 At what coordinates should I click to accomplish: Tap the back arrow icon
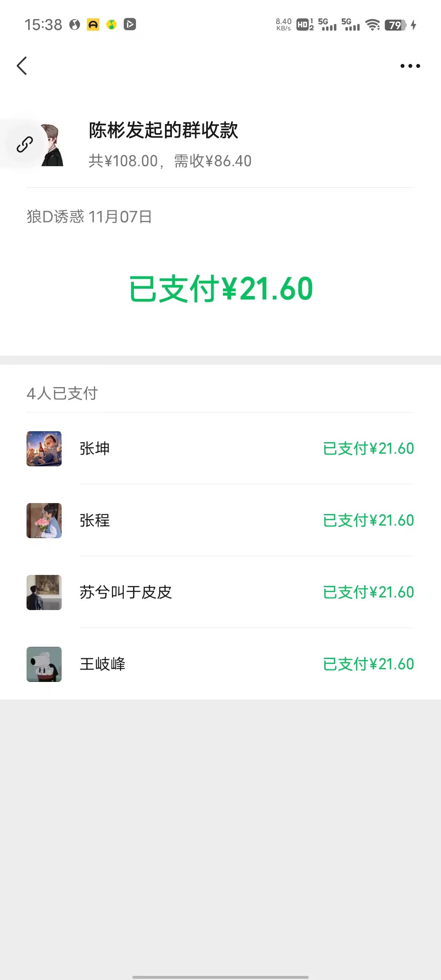click(22, 66)
